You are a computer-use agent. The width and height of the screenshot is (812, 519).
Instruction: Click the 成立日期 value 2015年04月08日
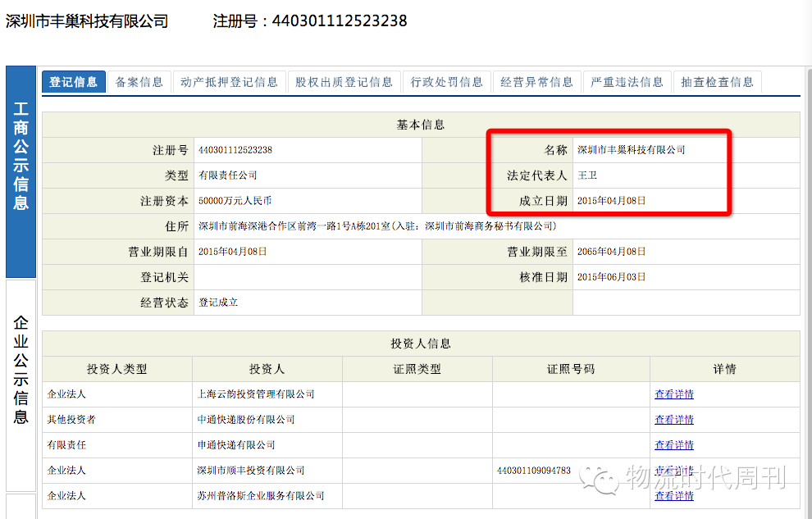point(612,201)
